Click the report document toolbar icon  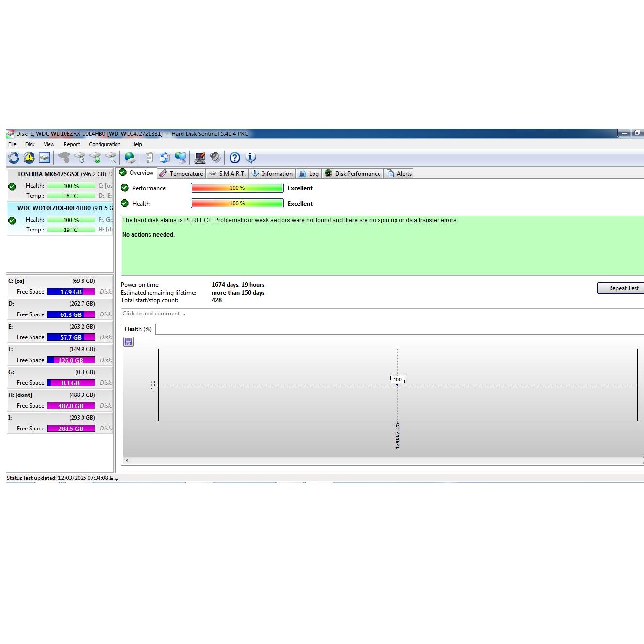tap(149, 158)
